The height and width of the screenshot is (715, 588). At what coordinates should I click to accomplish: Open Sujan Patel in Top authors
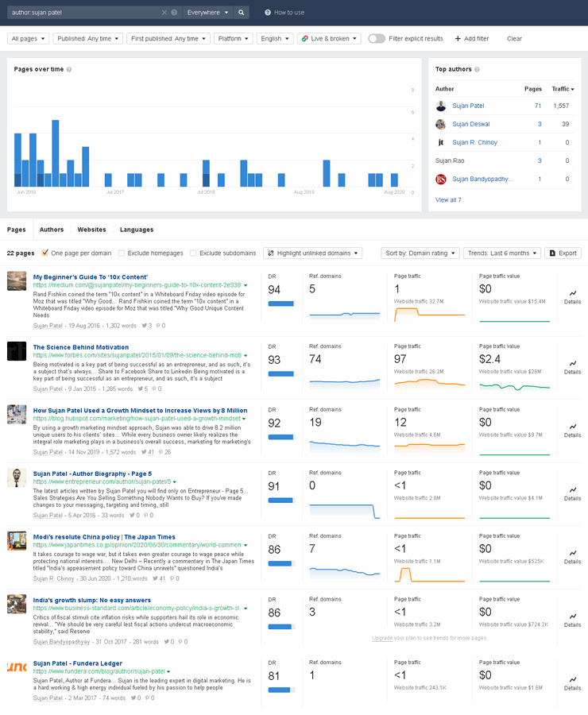click(x=468, y=106)
